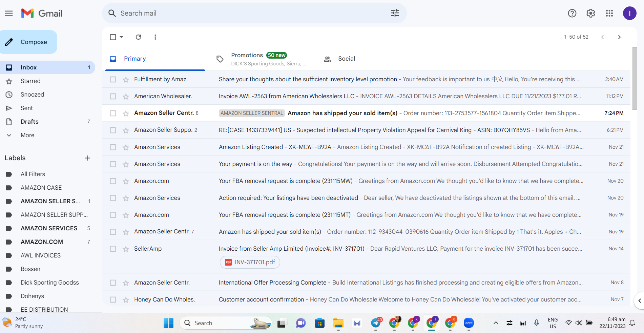
Task: Open Windows Start menu
Action: [168, 323]
